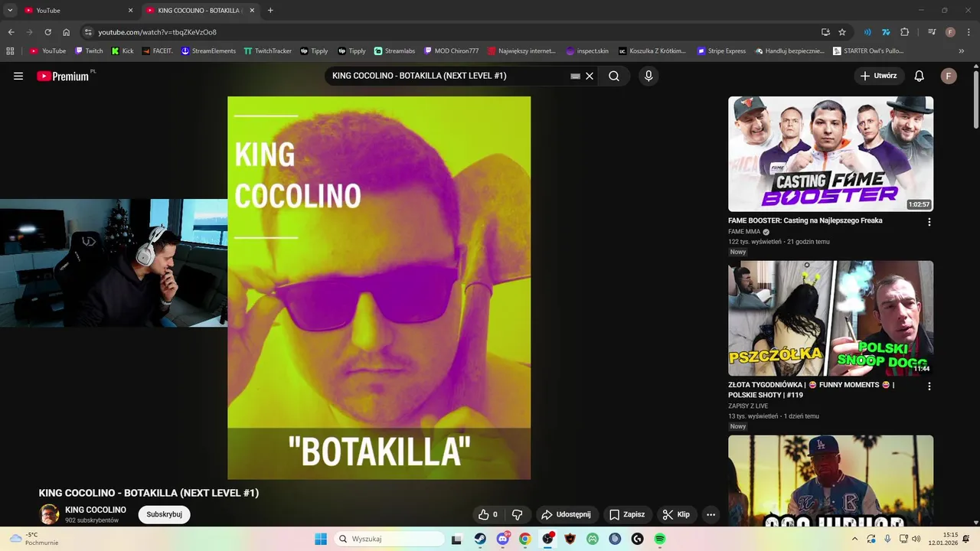
Task: Open Chrome extensions puzzle icon
Action: click(x=905, y=32)
